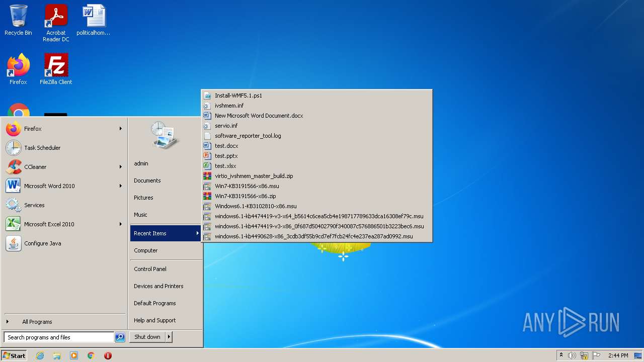This screenshot has width=644, height=362.
Task: Open Help and Support
Action: (166, 320)
